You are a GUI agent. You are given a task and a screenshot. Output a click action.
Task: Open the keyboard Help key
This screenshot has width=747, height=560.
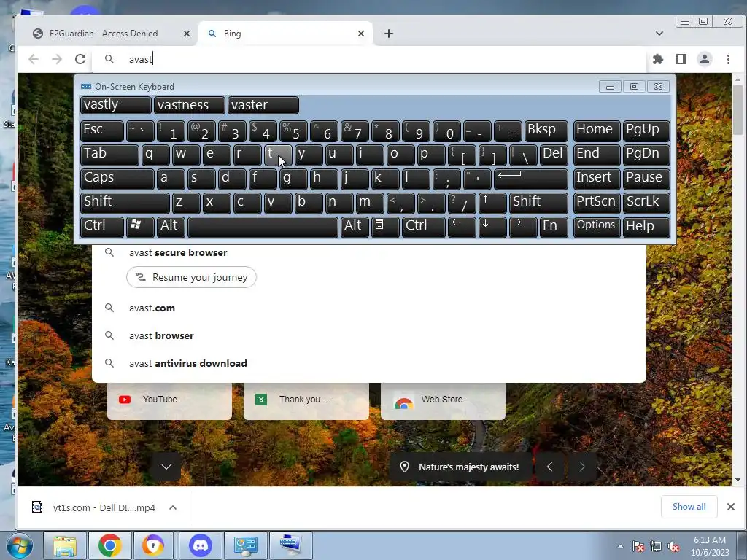[646, 227]
